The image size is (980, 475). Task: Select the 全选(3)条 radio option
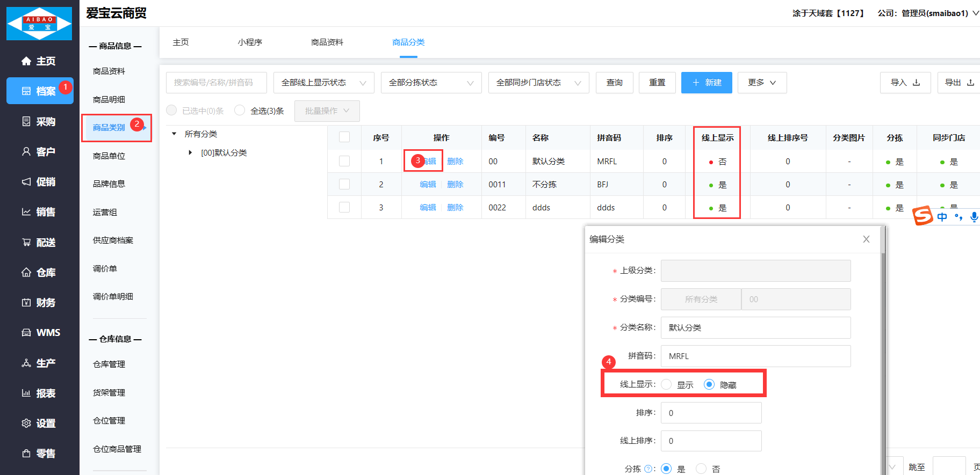tap(240, 110)
